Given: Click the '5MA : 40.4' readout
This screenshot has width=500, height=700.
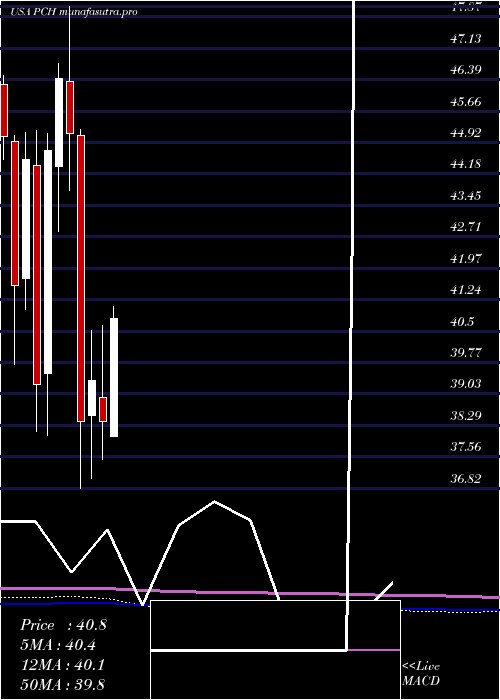Looking at the screenshot, I should (58, 645).
